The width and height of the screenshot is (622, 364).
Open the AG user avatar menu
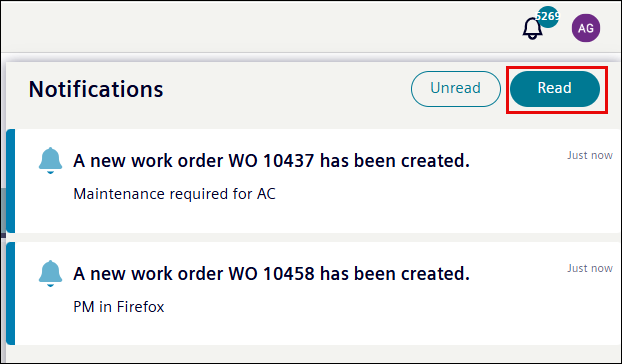tap(586, 28)
